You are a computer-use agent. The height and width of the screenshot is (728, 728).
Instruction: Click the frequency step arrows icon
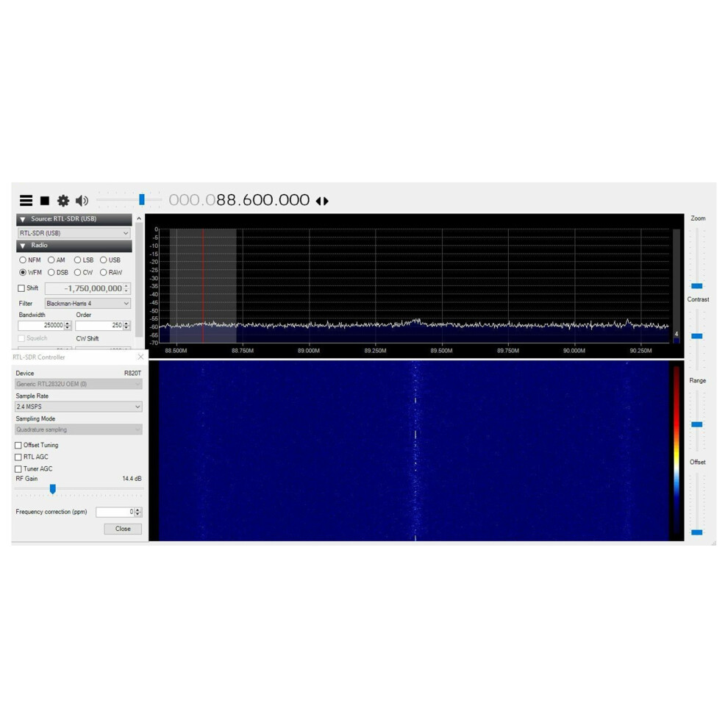[x=322, y=201]
